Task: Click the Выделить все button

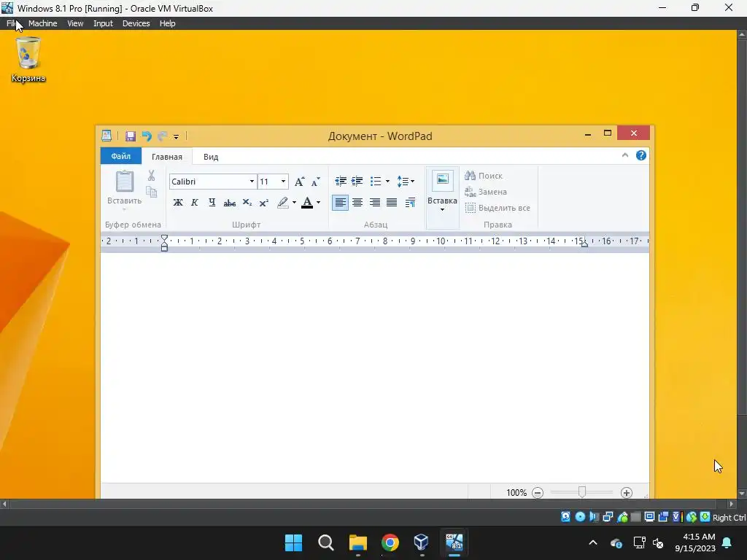Action: 498,208
